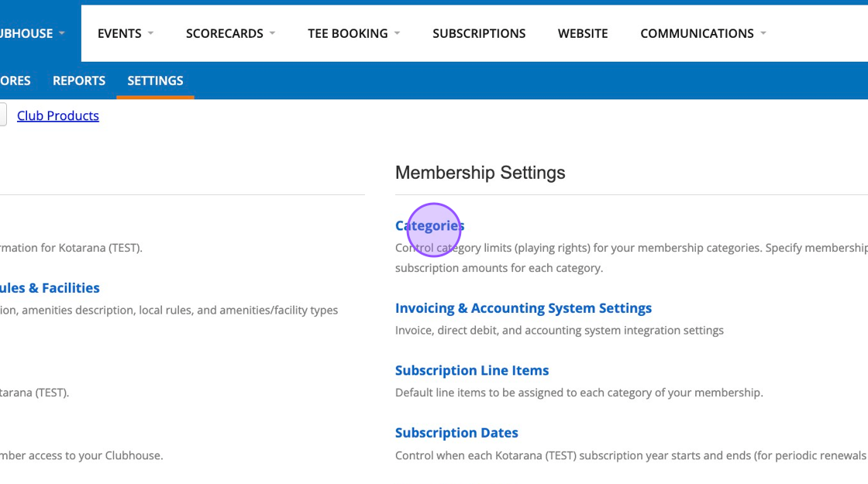This screenshot has width=868, height=484.
Task: Go to Subscription Line Items
Action: coord(472,370)
